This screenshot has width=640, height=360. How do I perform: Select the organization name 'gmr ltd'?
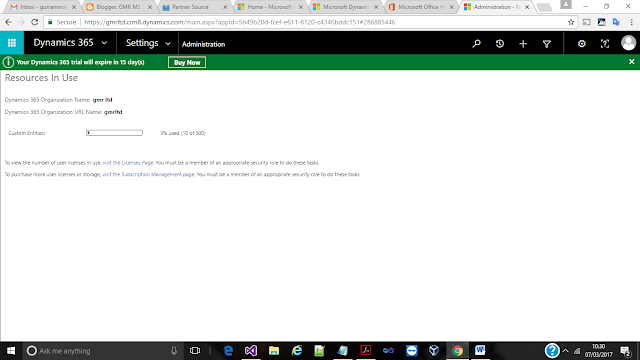coord(102,100)
